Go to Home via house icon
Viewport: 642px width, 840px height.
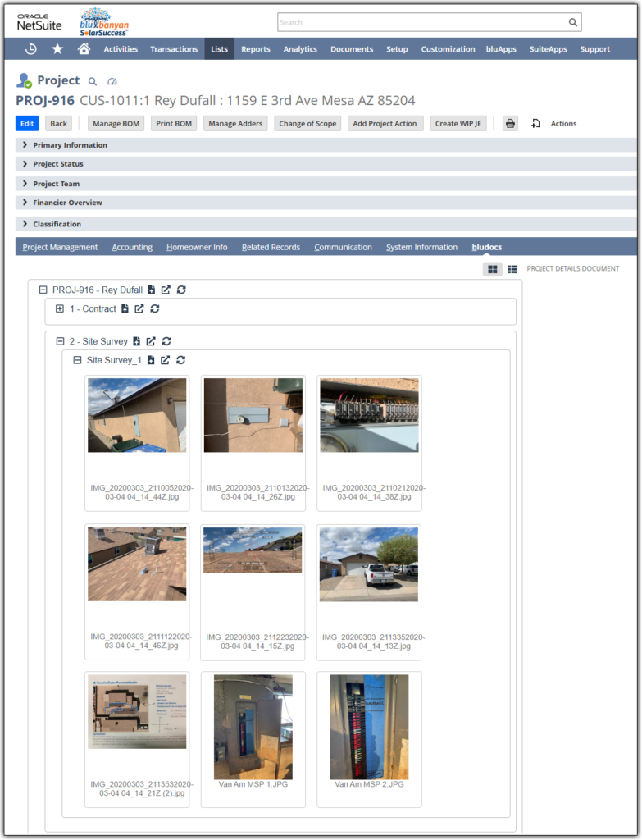pyautogui.click(x=84, y=48)
